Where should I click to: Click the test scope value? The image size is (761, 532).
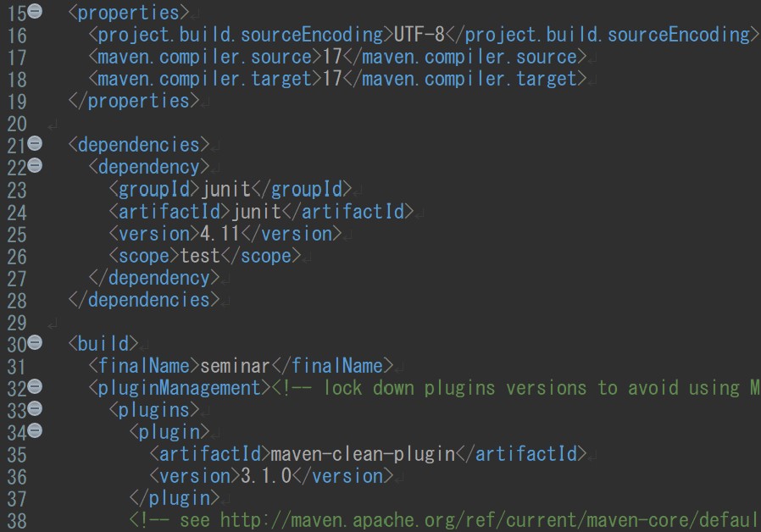200,256
